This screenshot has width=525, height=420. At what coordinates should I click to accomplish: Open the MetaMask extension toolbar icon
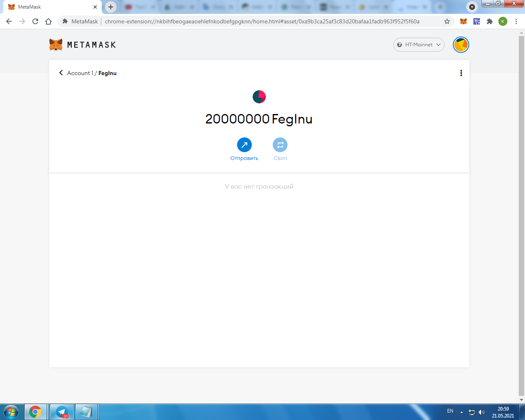click(x=463, y=21)
